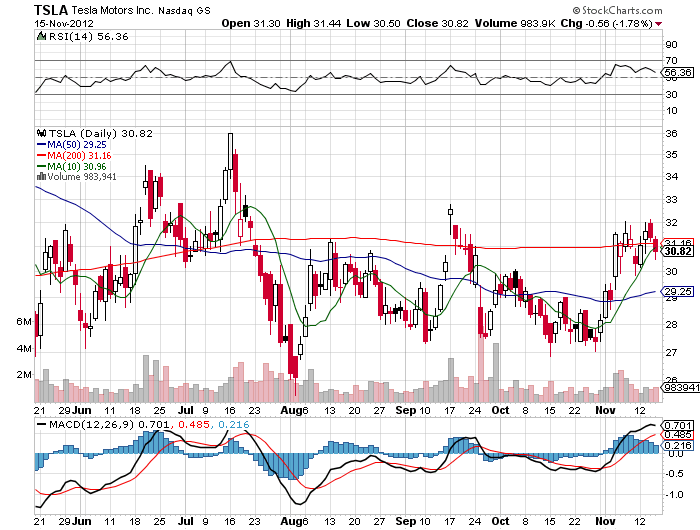Click the MA(10) 30.96 legend text
The height and width of the screenshot is (530, 700).
(x=77, y=167)
